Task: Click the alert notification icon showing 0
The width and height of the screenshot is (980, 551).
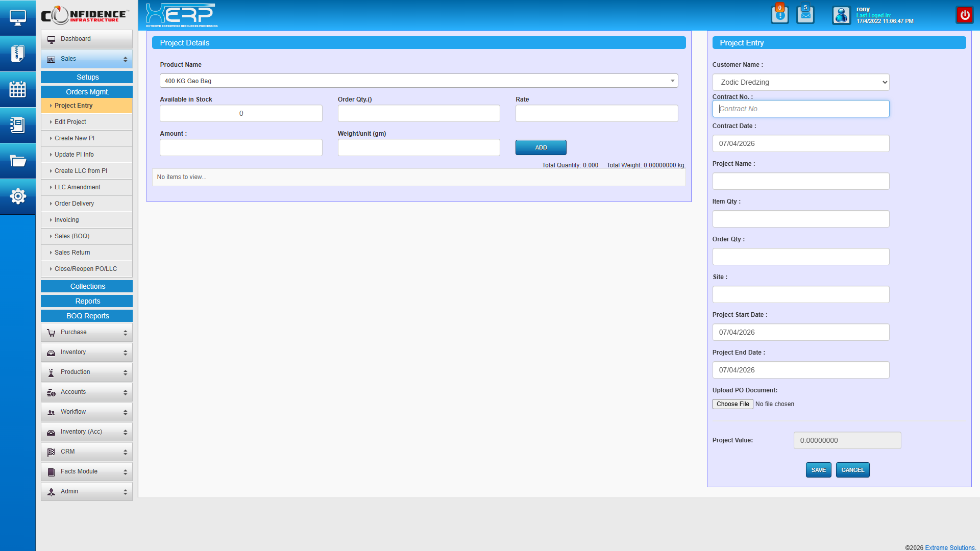Action: click(x=780, y=15)
